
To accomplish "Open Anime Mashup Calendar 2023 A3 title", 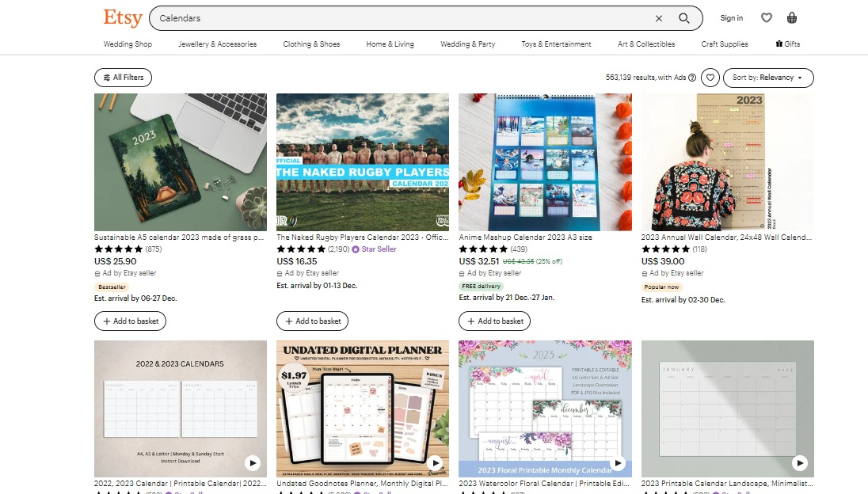I will coord(525,237).
